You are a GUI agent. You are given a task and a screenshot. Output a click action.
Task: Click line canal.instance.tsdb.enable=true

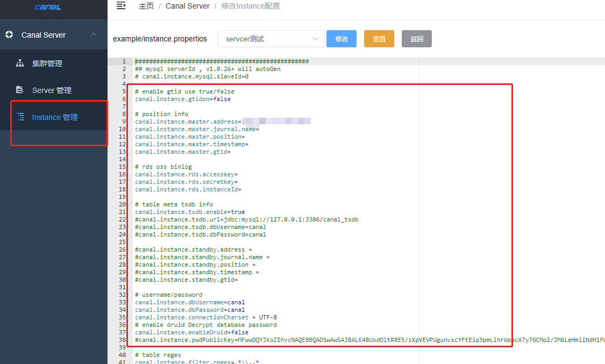[x=190, y=212]
